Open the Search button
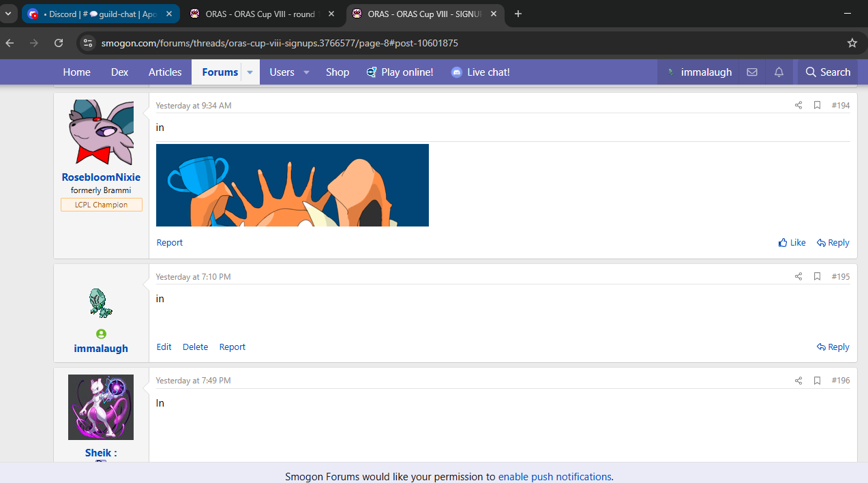 point(828,72)
